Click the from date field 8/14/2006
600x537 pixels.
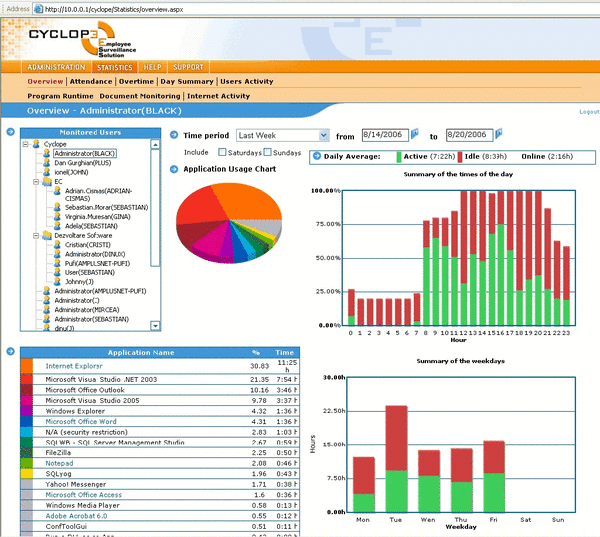click(x=383, y=135)
